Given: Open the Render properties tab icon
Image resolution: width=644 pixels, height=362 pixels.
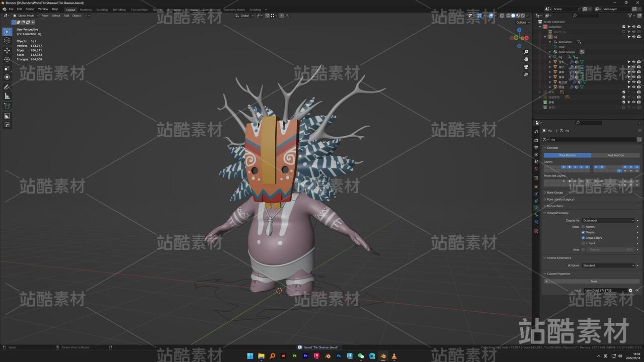Looking at the screenshot, I should 536,140.
